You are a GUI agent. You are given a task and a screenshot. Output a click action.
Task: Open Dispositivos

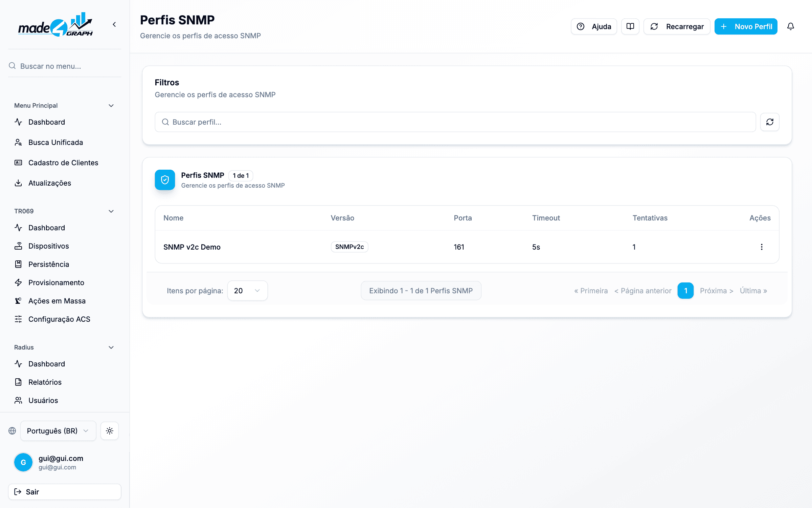coord(64,246)
